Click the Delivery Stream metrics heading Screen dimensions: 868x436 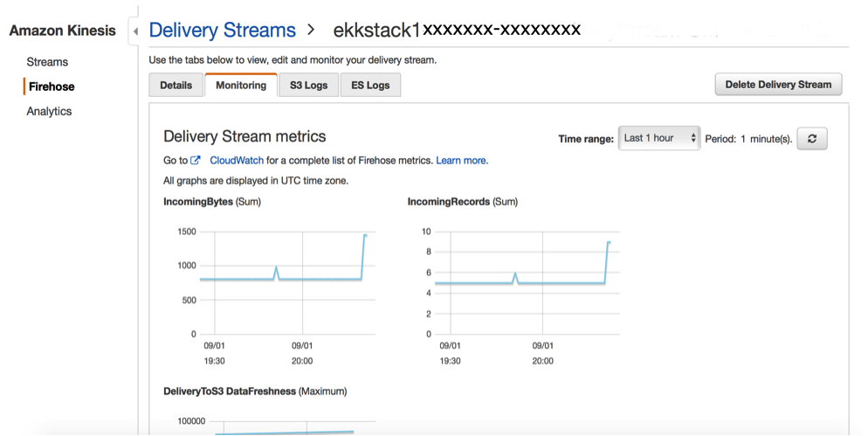(245, 136)
